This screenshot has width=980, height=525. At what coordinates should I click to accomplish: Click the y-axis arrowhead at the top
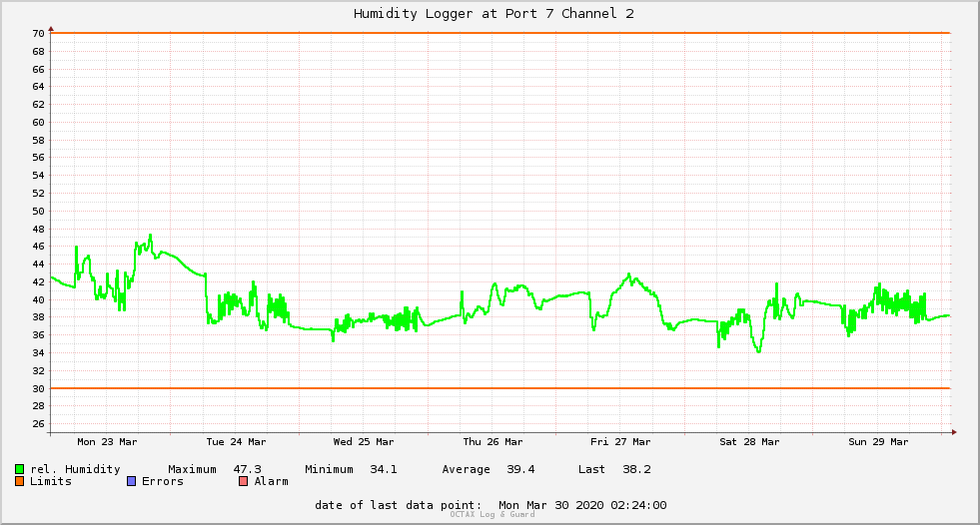tap(51, 29)
